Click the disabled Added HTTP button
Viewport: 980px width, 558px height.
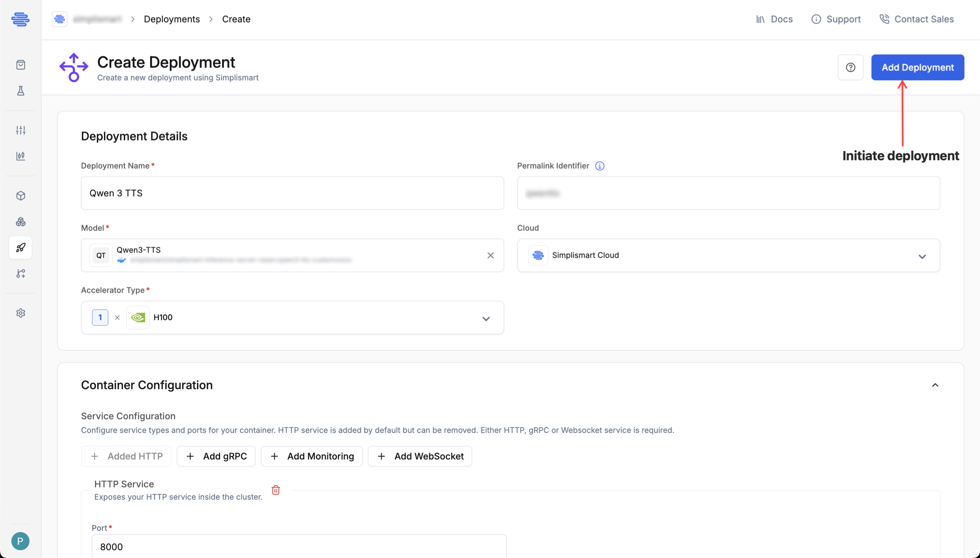(126, 457)
